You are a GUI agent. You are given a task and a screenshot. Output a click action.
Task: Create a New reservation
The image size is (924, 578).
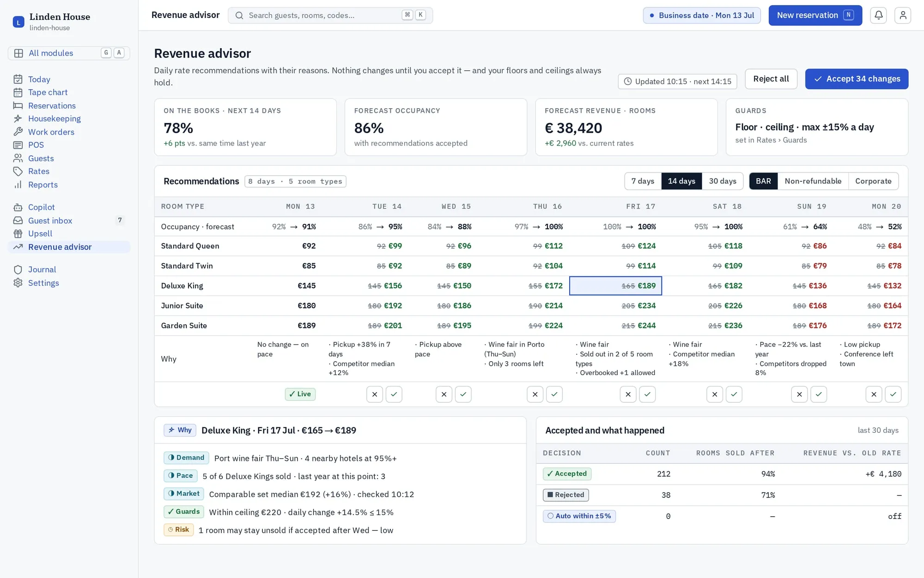(x=815, y=15)
